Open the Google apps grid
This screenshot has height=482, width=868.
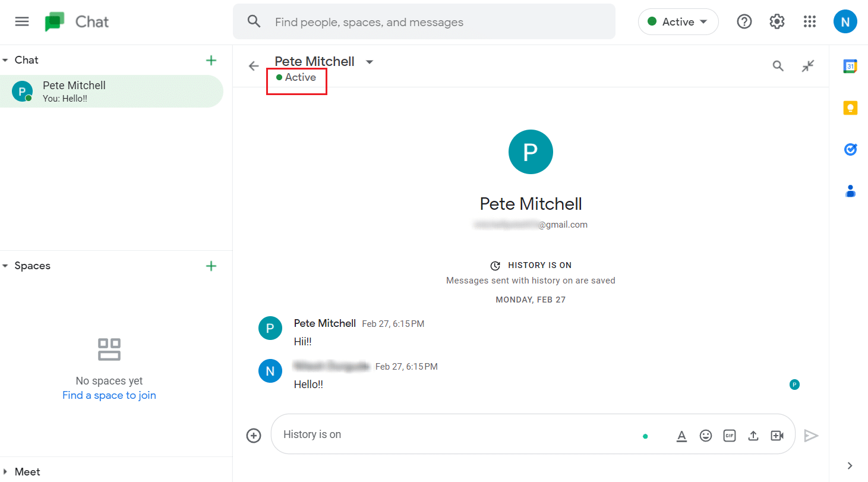coord(809,21)
